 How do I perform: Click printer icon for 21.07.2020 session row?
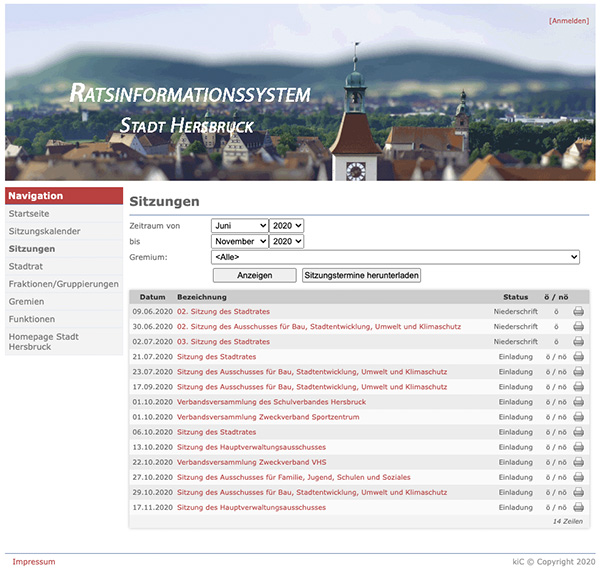pyautogui.click(x=578, y=357)
